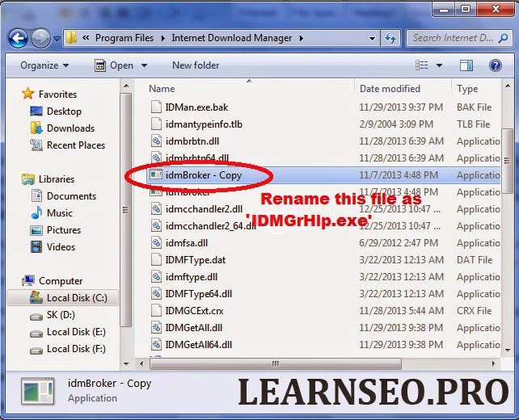This screenshot has width=519, height=420.
Task: Open the Documents library
Action: coord(63,195)
